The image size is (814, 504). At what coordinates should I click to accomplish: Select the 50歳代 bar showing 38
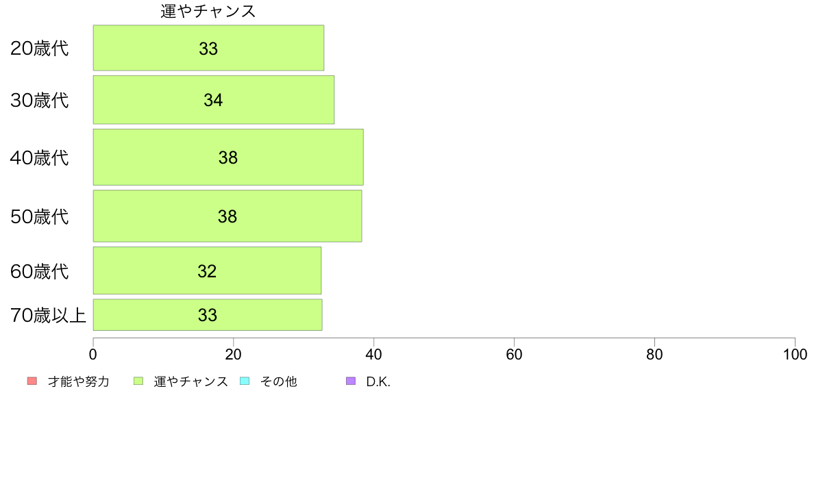point(227,216)
